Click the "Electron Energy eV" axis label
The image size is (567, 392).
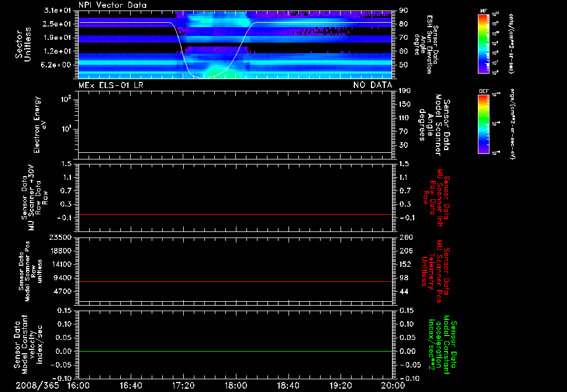[x=40, y=125]
